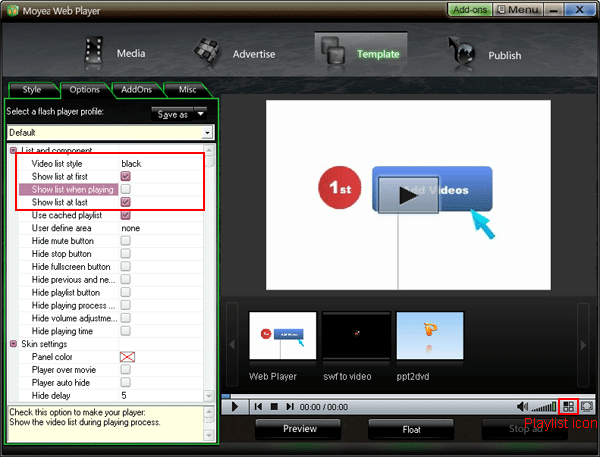600x457 pixels.
Task: Click the Stop ad button
Action: coord(525,429)
